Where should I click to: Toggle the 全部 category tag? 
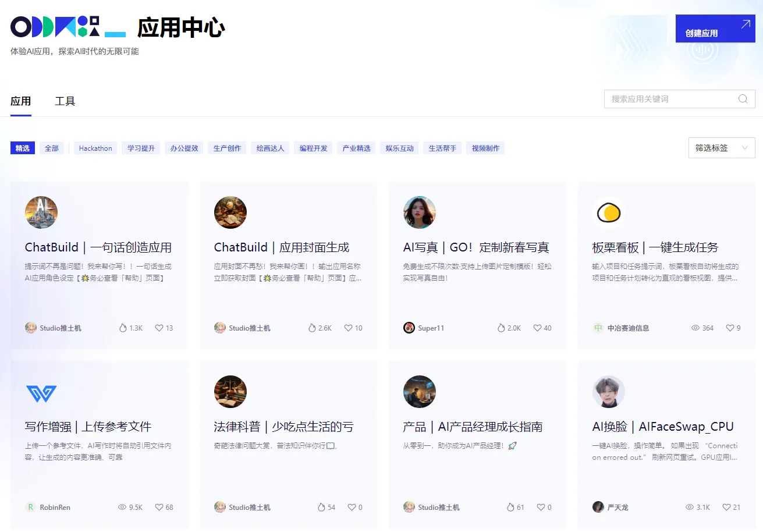(52, 148)
